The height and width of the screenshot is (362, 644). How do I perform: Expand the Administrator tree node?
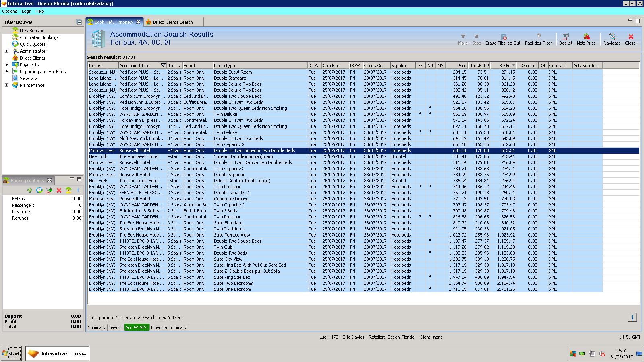pos(6,51)
